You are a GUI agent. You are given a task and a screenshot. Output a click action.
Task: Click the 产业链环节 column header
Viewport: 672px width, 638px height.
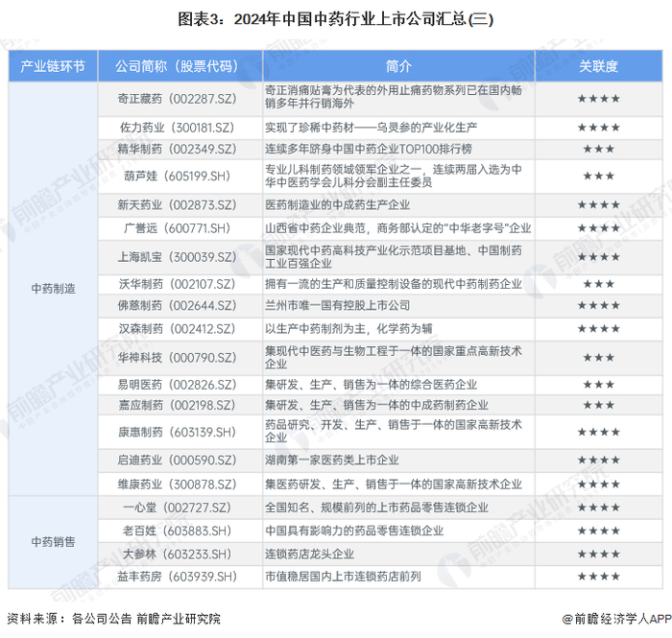coord(53,66)
